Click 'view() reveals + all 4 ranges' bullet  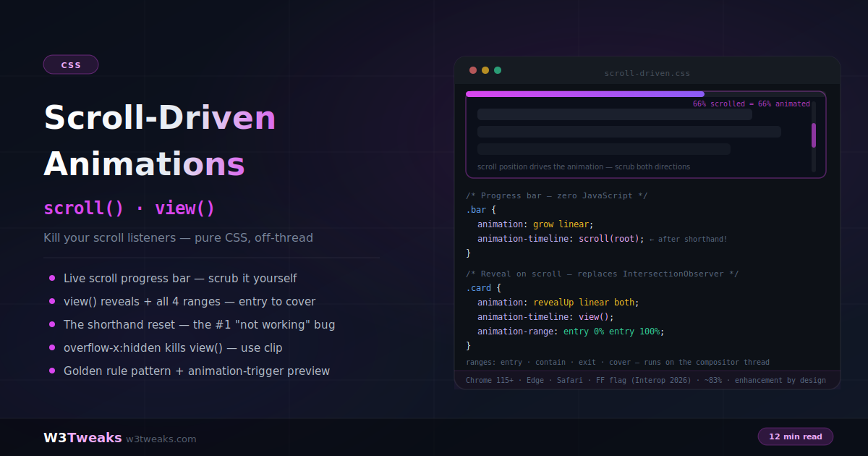tap(190, 301)
